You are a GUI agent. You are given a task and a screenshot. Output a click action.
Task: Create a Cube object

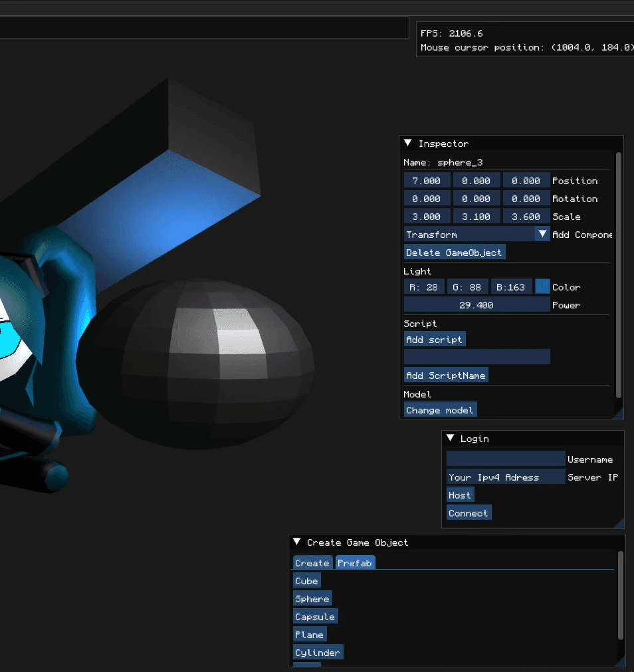click(x=307, y=581)
